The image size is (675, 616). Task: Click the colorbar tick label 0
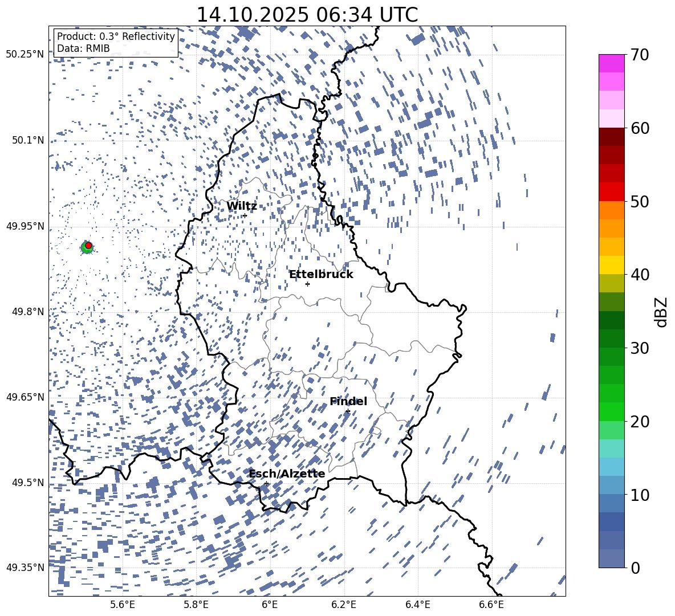click(x=635, y=568)
